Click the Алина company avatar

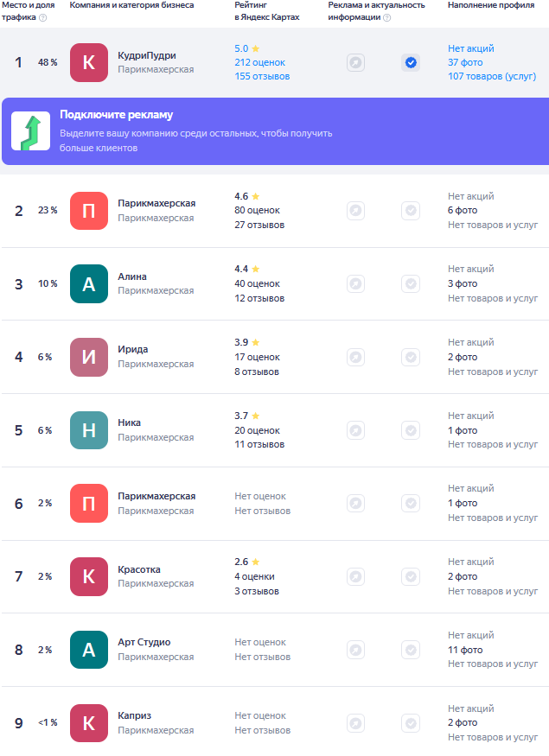(x=88, y=283)
